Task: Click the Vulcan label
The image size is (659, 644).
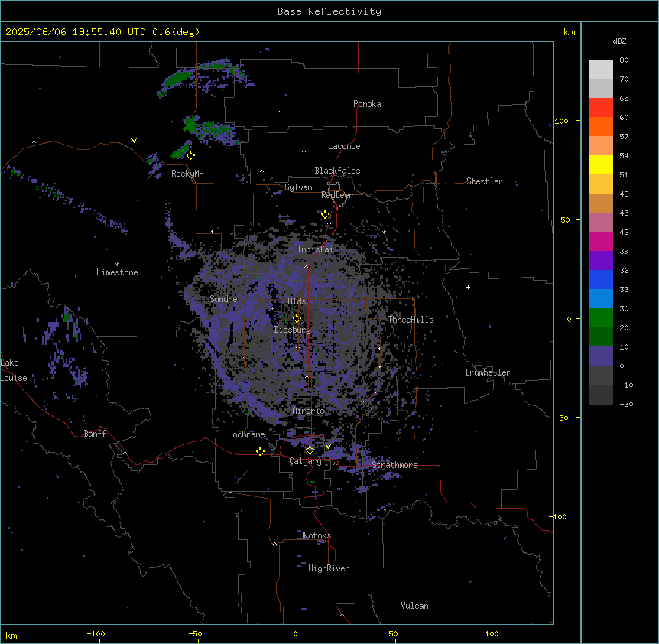Action: tap(414, 606)
